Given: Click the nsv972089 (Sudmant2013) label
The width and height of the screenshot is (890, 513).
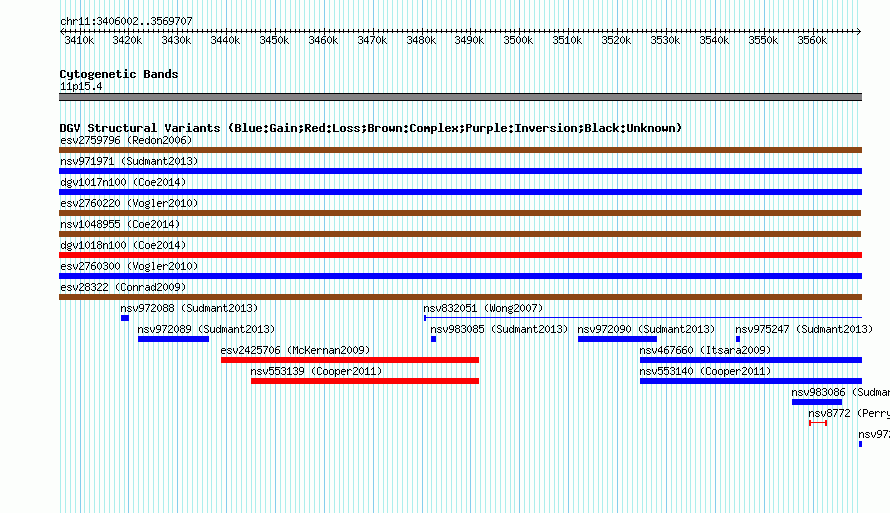Looking at the screenshot, I should point(206,329).
